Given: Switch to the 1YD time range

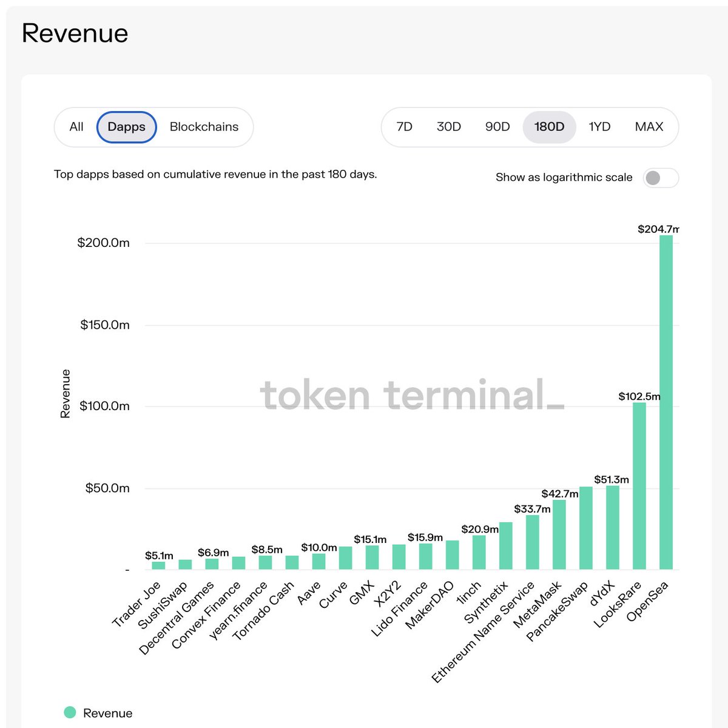Looking at the screenshot, I should click(x=599, y=127).
